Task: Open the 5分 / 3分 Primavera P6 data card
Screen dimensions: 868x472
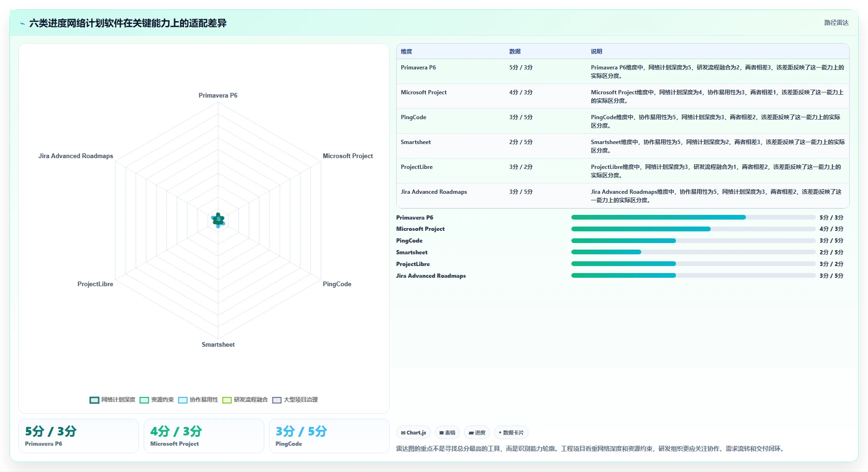Action: tap(78, 436)
